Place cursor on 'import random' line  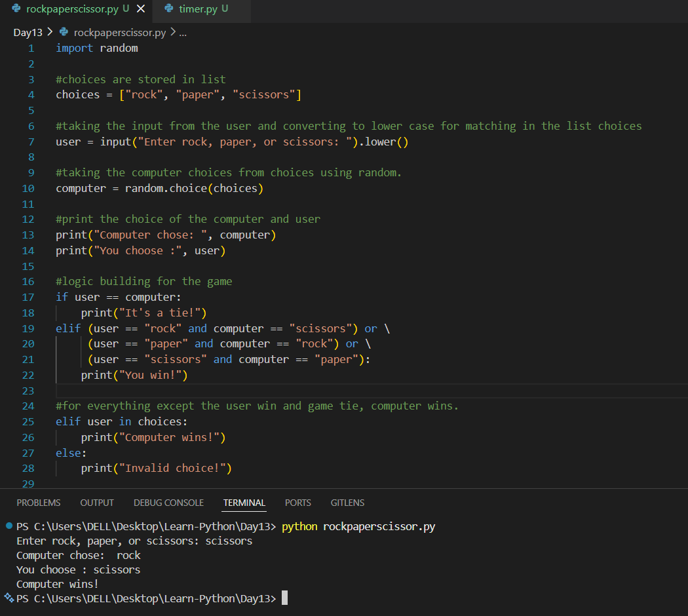coord(97,48)
